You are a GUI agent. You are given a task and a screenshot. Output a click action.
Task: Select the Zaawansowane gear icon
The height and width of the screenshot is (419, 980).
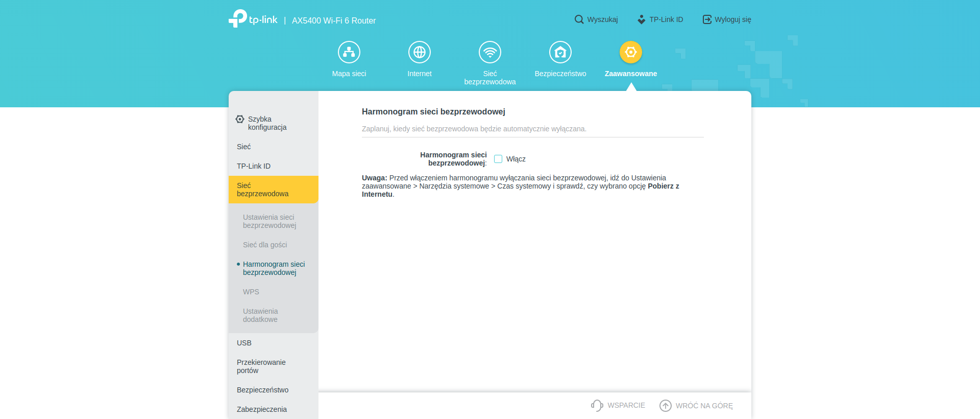631,52
